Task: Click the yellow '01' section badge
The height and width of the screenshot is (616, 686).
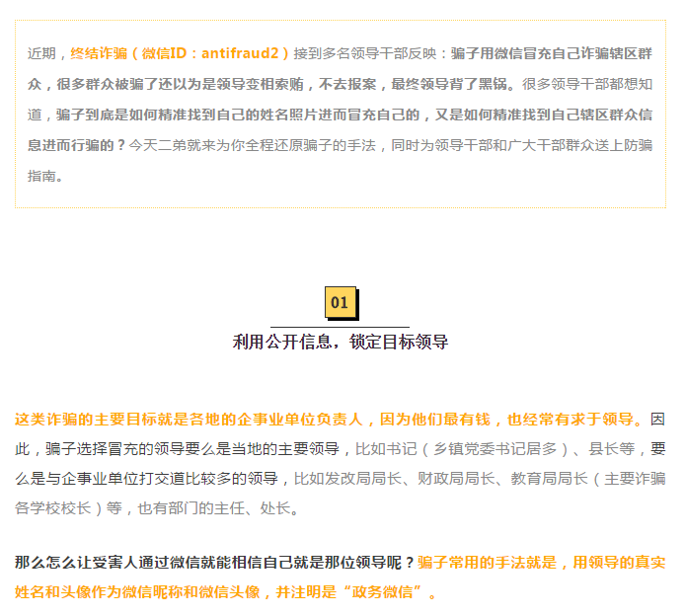Action: [340, 302]
